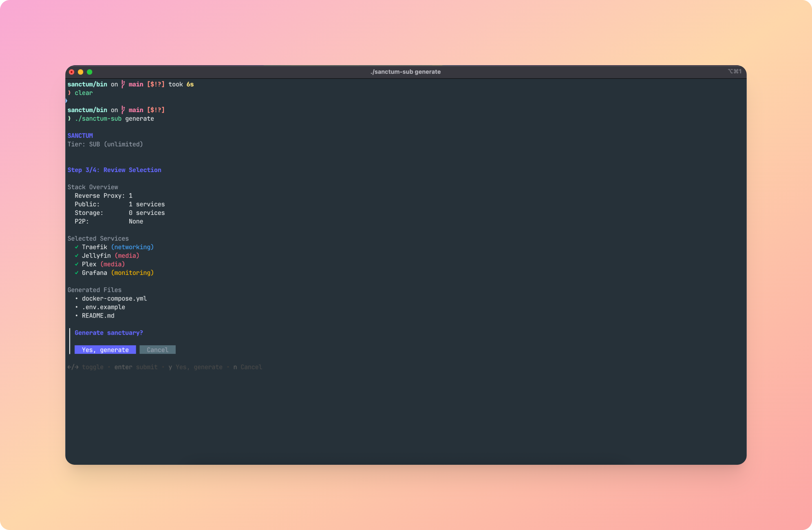Click the README.md file entry
This screenshot has height=530, width=812.
[x=98, y=316]
